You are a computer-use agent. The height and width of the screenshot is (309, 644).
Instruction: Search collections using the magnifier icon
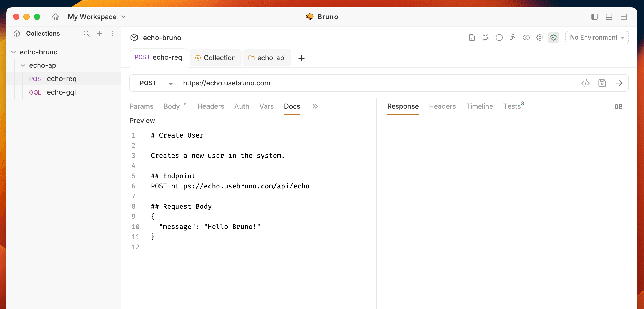pyautogui.click(x=86, y=34)
